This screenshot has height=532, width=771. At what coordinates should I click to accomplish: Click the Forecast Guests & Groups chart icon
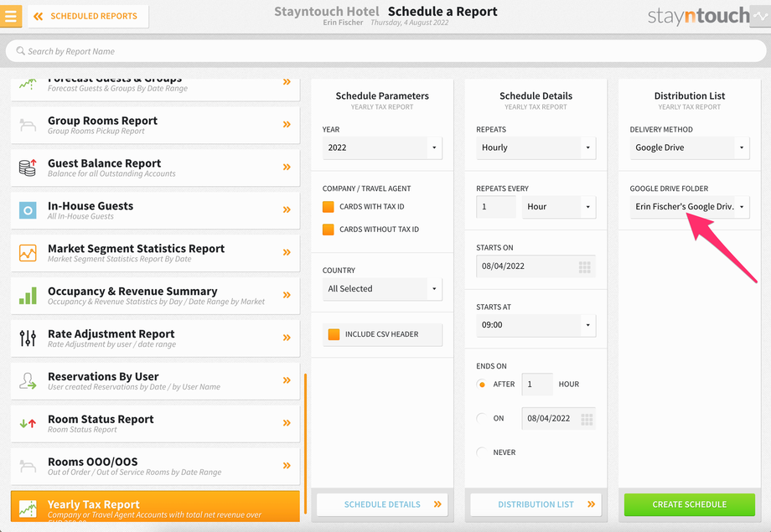28,84
